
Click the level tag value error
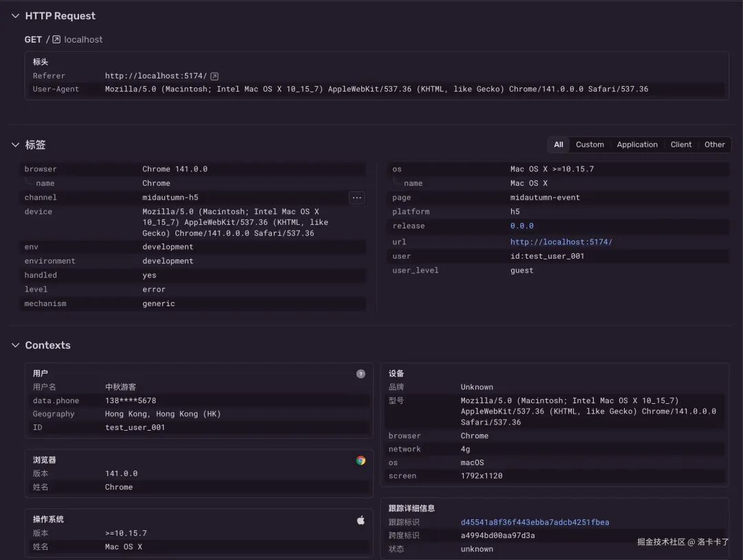154,290
